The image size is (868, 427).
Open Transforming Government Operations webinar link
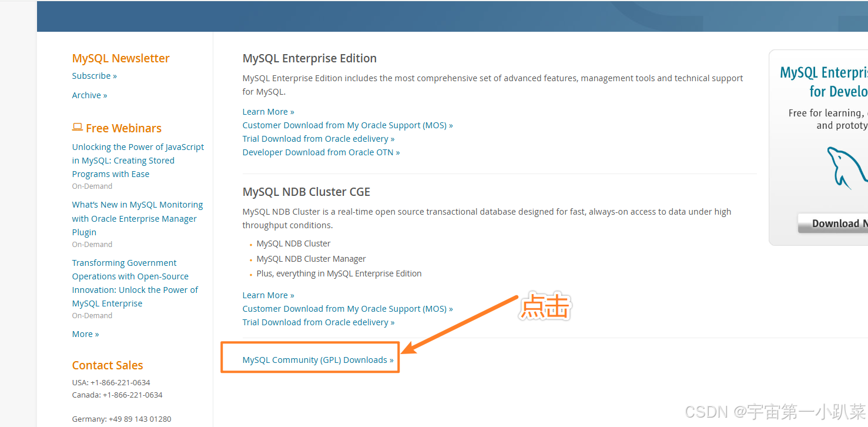click(135, 283)
